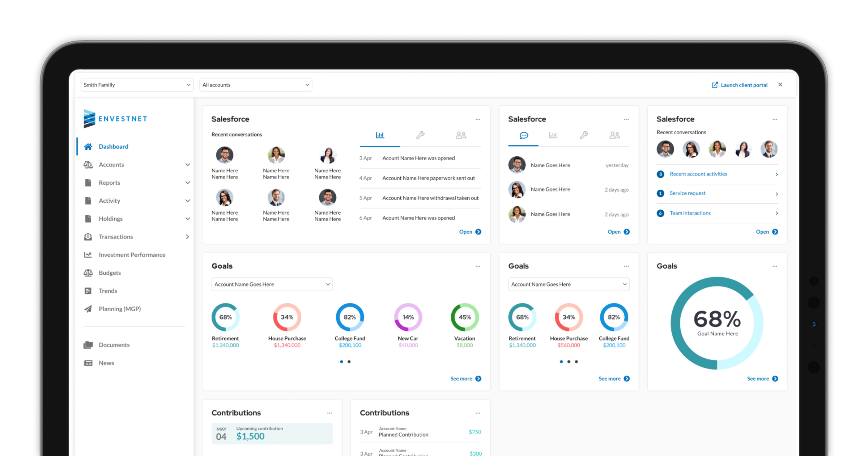Click the chat bubble tab icon in Salesforce card

[x=523, y=135]
